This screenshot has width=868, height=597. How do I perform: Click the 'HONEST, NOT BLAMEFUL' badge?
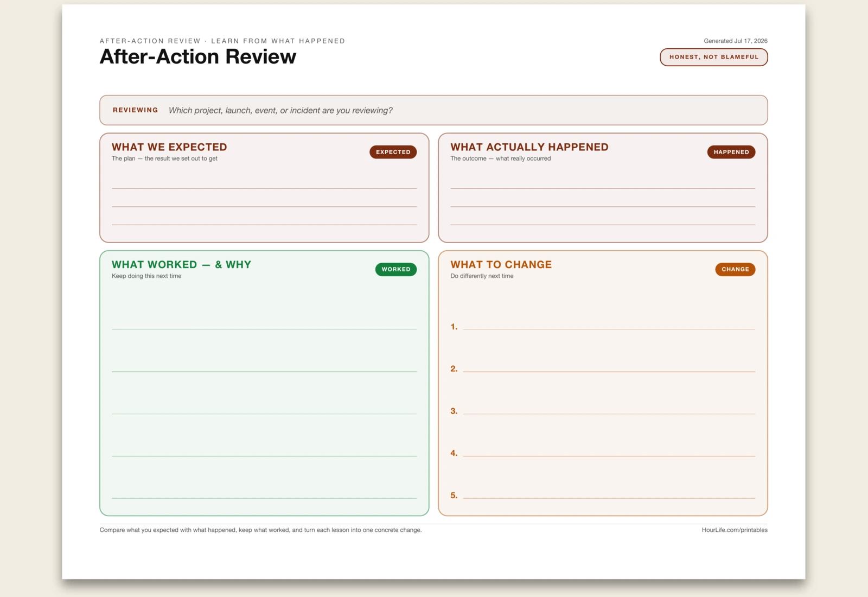coord(714,57)
